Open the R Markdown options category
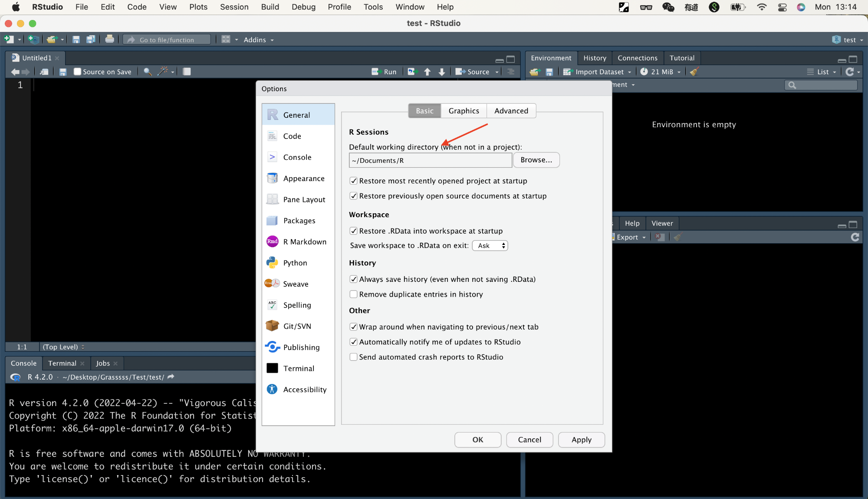This screenshot has height=499, width=868. click(x=298, y=241)
